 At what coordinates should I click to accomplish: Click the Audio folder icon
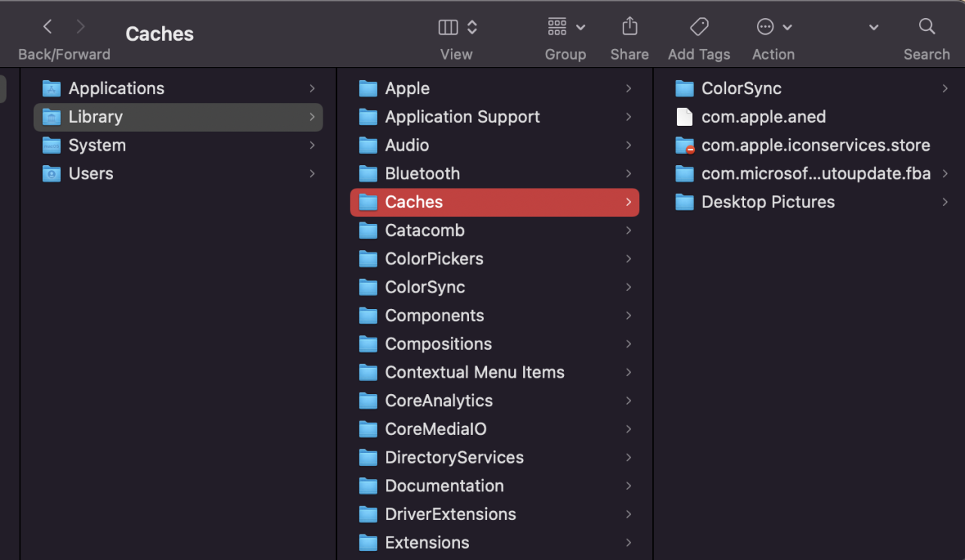[x=368, y=145]
